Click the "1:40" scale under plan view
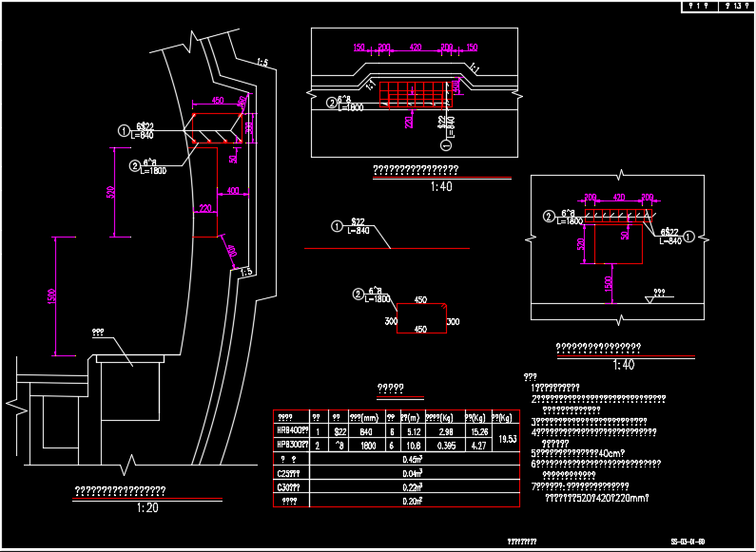This screenshot has height=552, width=756. click(441, 187)
